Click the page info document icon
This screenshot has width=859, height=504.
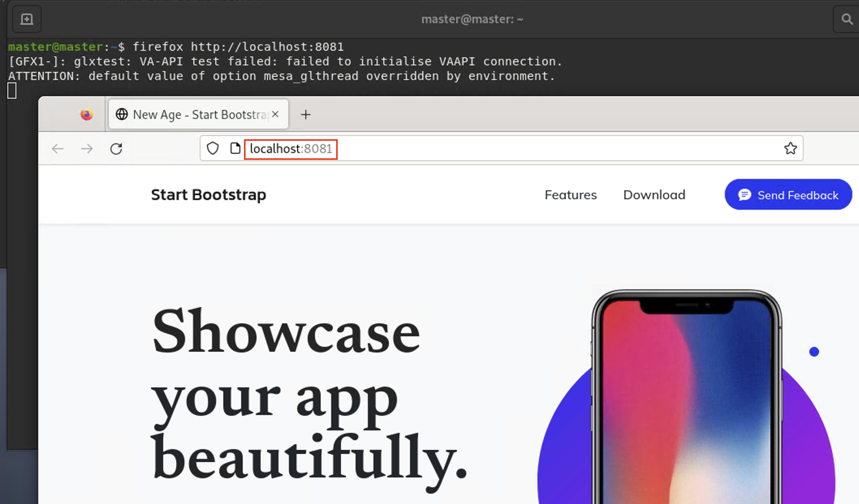tap(235, 149)
